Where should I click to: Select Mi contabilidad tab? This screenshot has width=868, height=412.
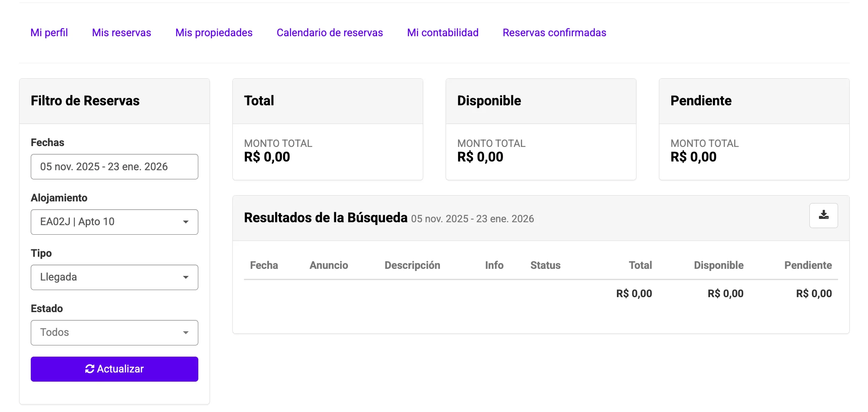pyautogui.click(x=443, y=32)
